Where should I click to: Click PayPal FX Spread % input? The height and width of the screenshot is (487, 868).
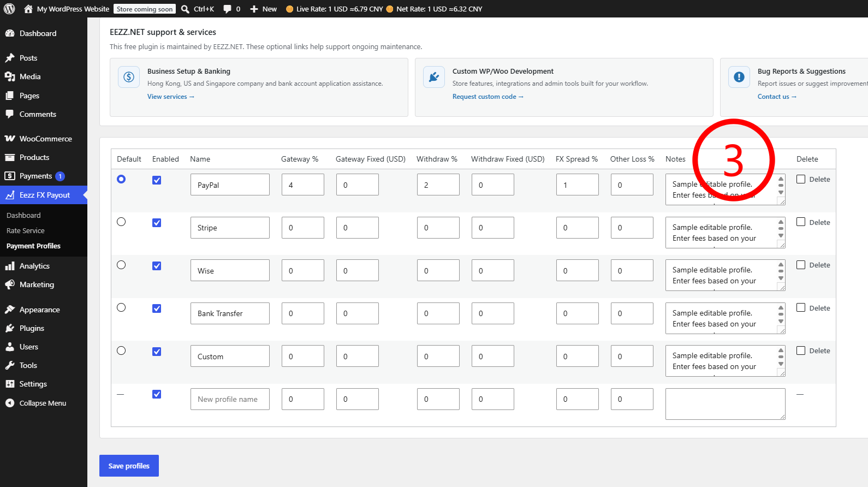pos(578,185)
